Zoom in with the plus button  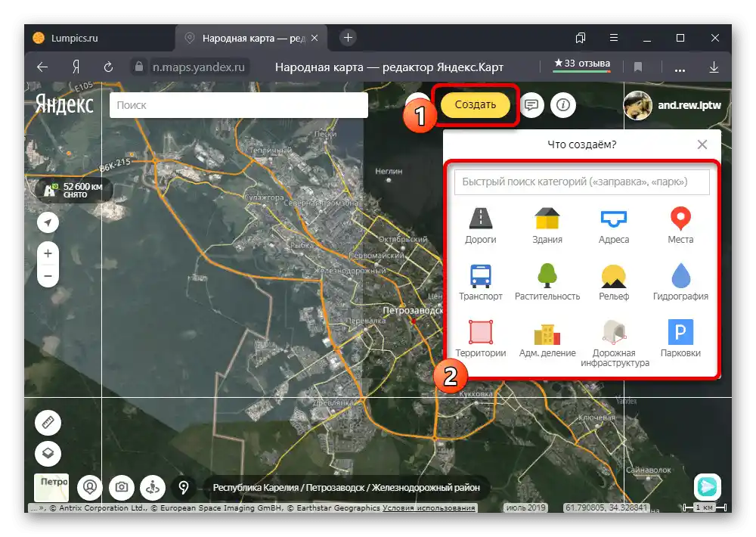(x=48, y=253)
